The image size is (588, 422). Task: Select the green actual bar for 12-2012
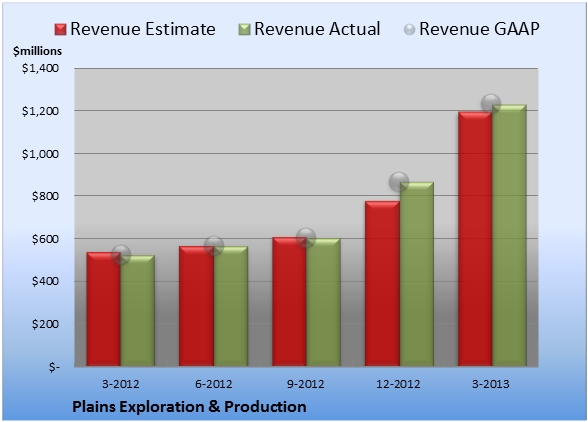point(417,274)
